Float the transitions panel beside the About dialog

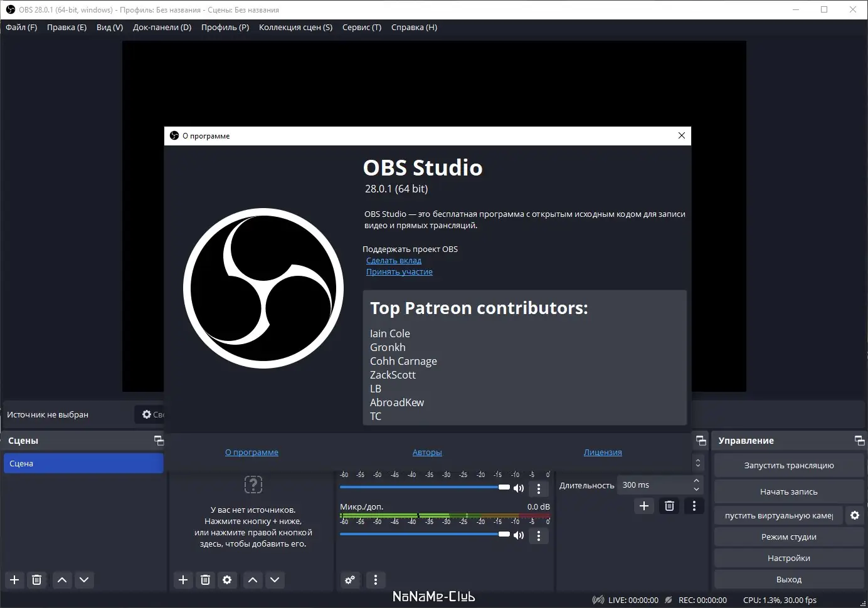[x=701, y=441]
